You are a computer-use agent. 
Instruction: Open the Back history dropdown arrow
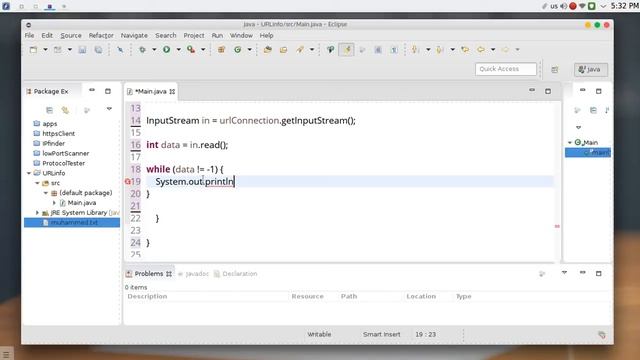[493, 50]
